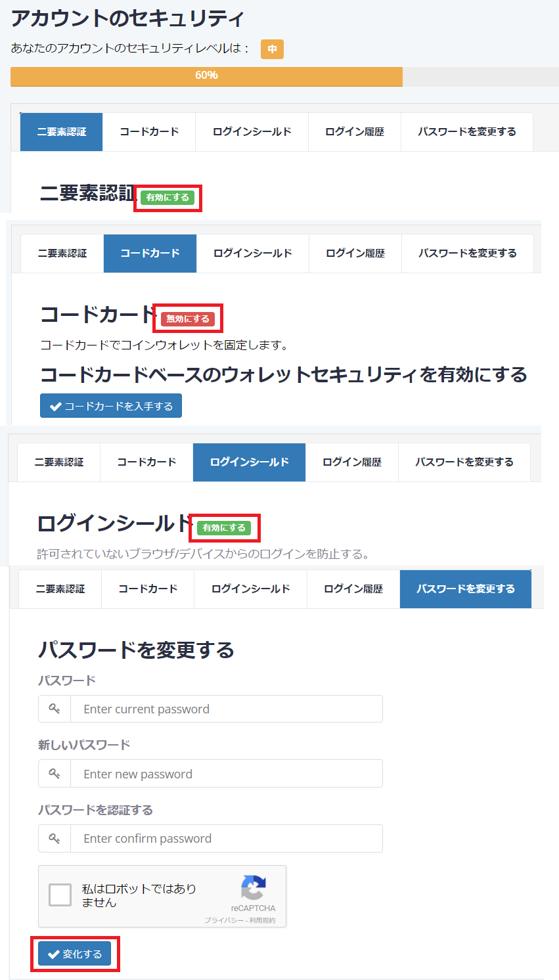Focus the Enter new password field
This screenshot has height=980, width=559.
pyautogui.click(x=226, y=774)
